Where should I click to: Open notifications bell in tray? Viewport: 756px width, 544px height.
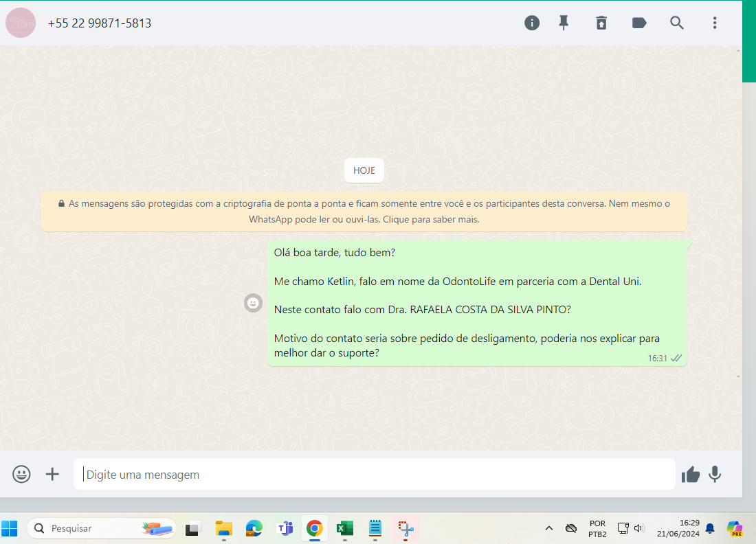[710, 529]
